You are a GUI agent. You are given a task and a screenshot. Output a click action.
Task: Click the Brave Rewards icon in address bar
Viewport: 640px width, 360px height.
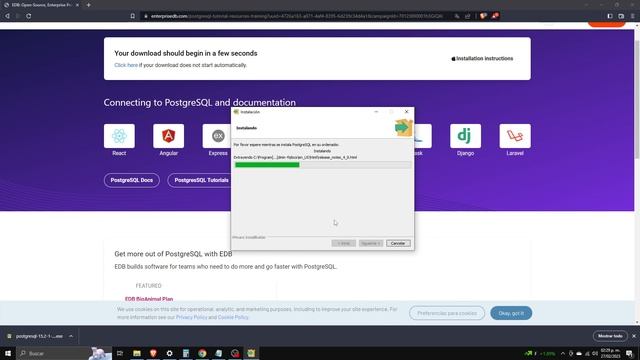495,16
